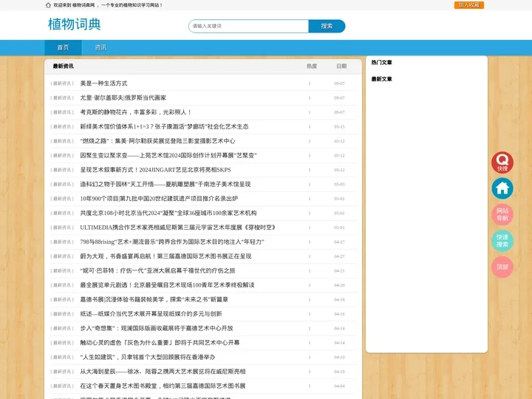The width and height of the screenshot is (532, 399).
Task: Click 最新资讯 tag beside 考克斯的静物花卉
Action: click(62, 112)
